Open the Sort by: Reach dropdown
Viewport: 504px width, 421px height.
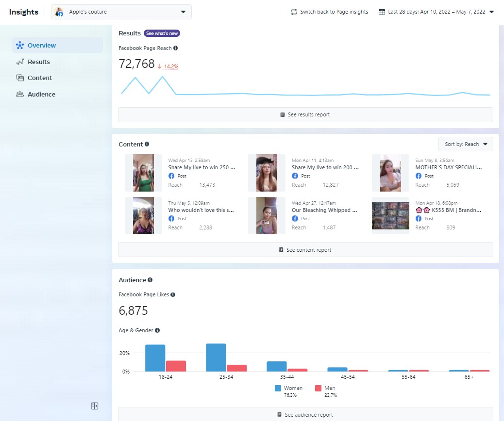[466, 144]
